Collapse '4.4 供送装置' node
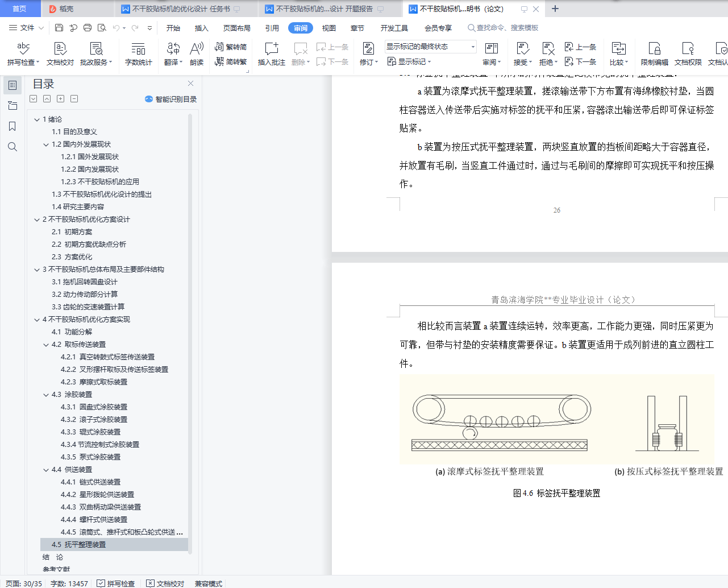 pos(46,470)
